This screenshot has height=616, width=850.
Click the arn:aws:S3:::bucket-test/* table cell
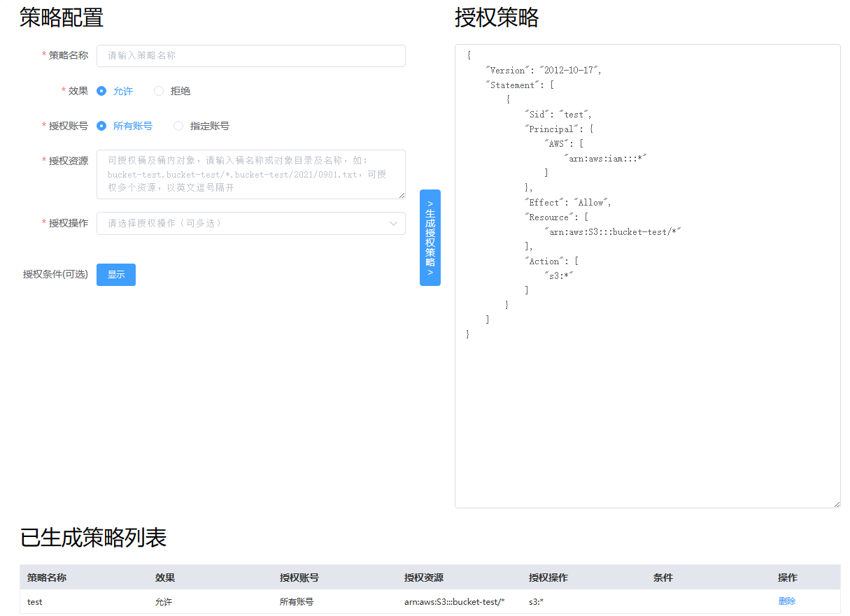[x=455, y=602]
